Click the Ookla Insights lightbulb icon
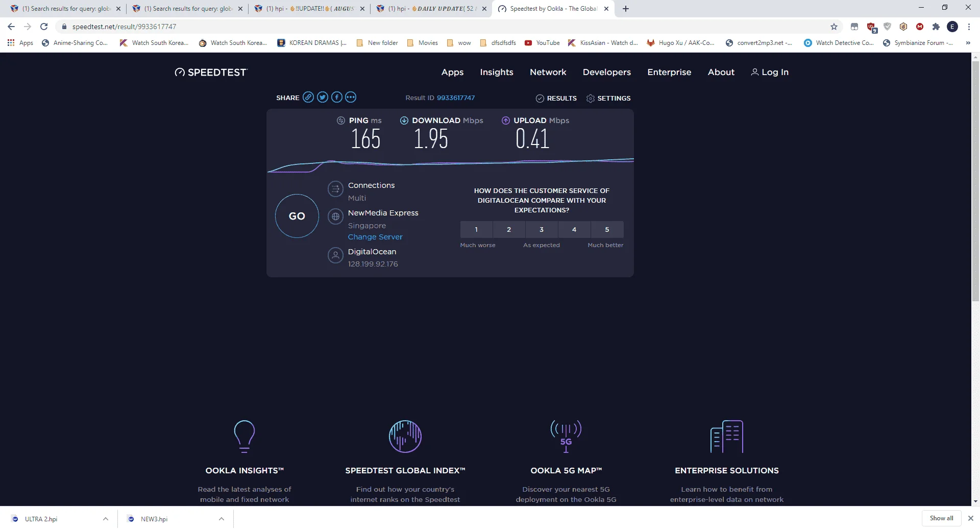 click(x=244, y=437)
